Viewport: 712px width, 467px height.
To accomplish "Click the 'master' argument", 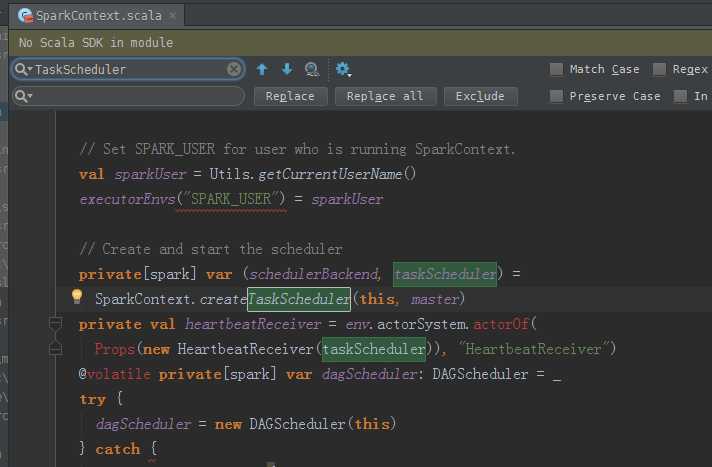I will coord(435,299).
